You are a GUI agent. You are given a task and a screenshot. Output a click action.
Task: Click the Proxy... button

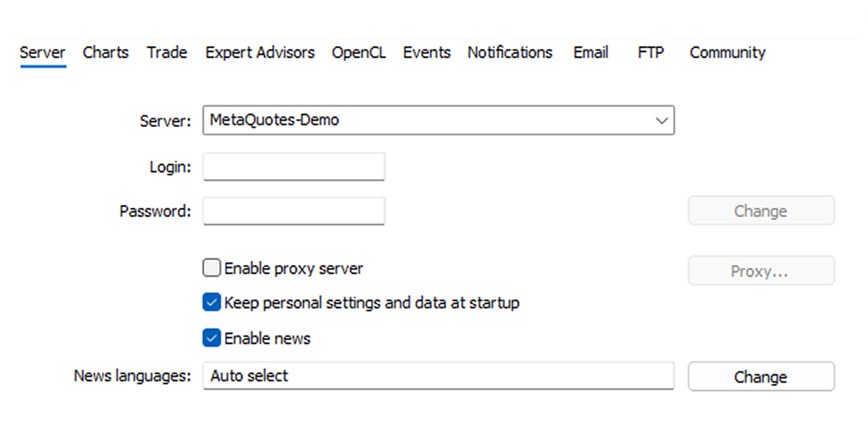coord(760,271)
